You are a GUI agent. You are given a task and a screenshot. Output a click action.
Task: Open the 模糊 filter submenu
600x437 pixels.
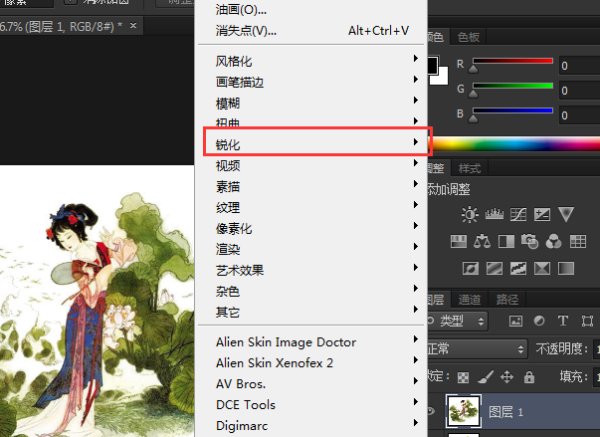pyautogui.click(x=311, y=103)
